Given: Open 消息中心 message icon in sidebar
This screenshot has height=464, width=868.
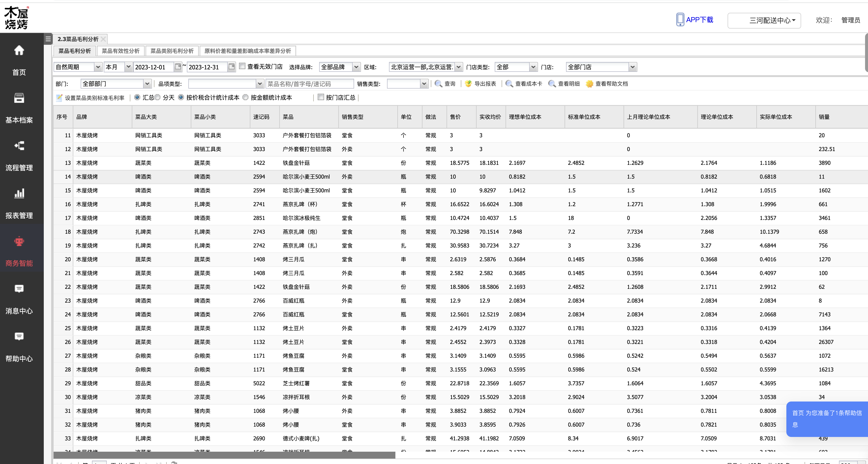Looking at the screenshot, I should 19,289.
